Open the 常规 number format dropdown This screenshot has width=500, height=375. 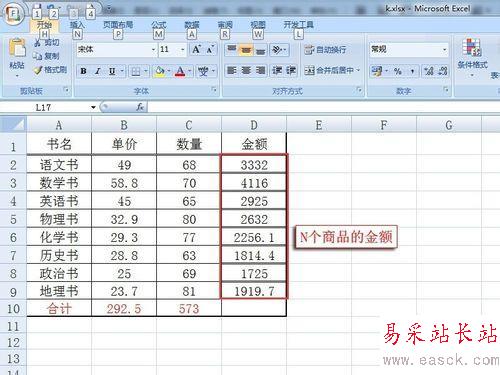point(444,50)
